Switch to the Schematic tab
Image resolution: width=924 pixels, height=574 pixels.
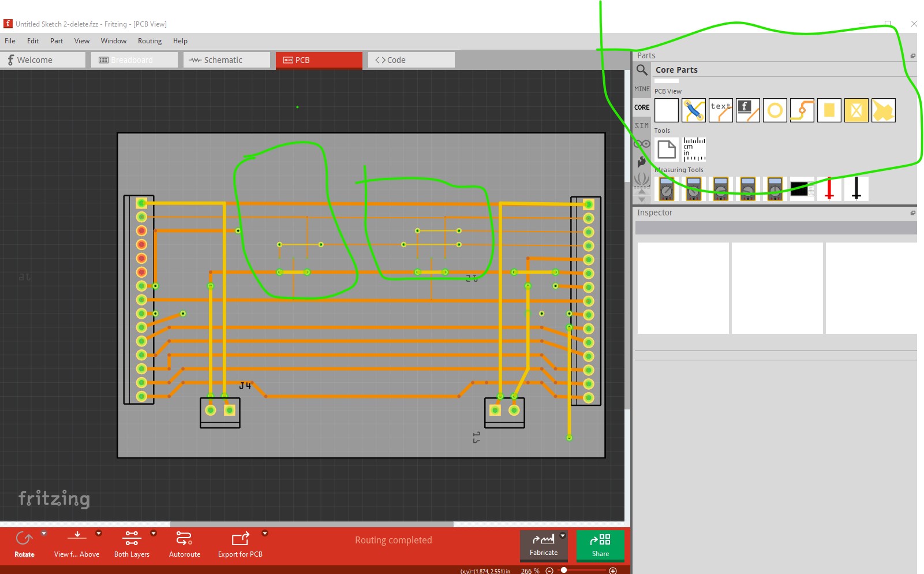tap(226, 60)
